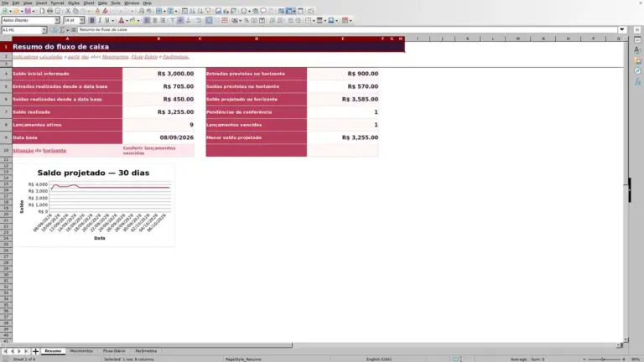
Task: Open the Sheet menu
Action: tap(89, 3)
